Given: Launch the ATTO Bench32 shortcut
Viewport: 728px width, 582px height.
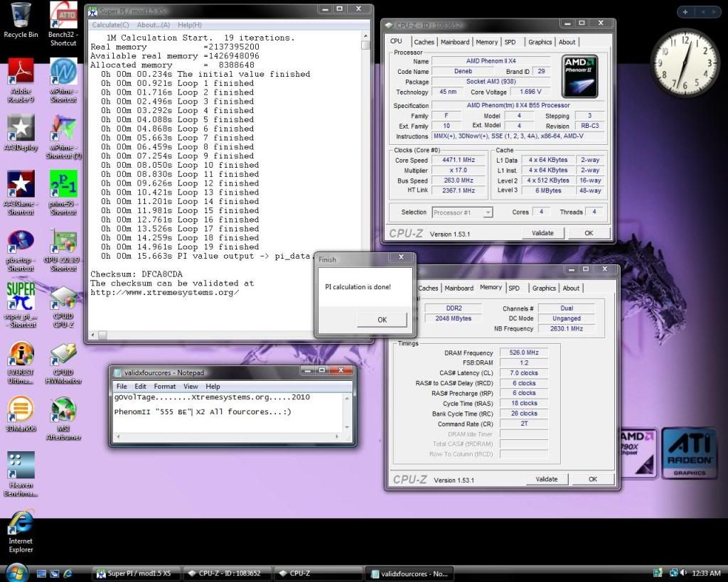Looking at the screenshot, I should (63, 16).
